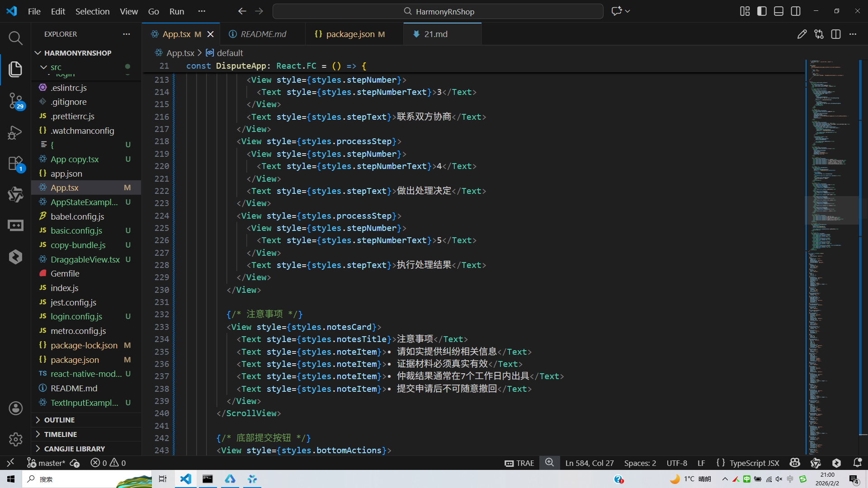Click the Go Back navigation arrow
The width and height of the screenshot is (868, 488).
[x=242, y=11]
